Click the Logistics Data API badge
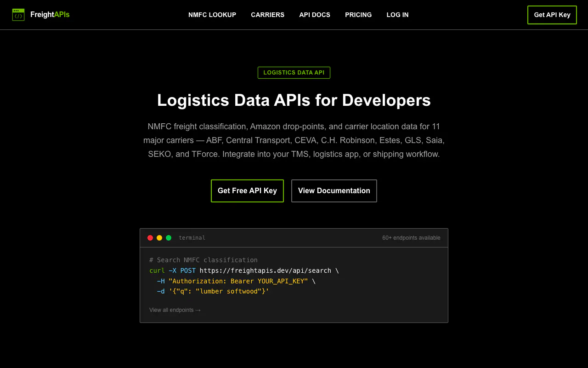Screen dimensions: 588x368 [x=294, y=73]
